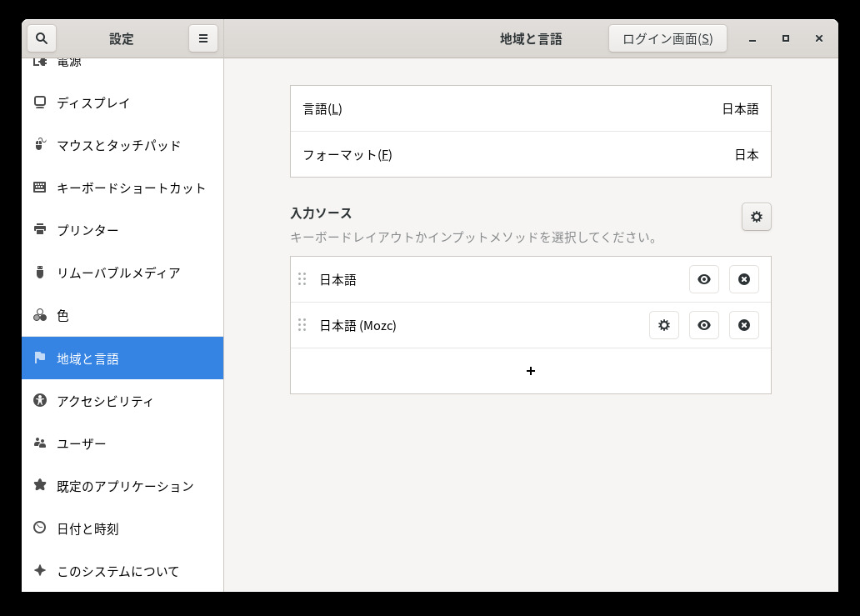This screenshot has height=616, width=860.
Task: Add a new input source with plus
Action: 530,371
